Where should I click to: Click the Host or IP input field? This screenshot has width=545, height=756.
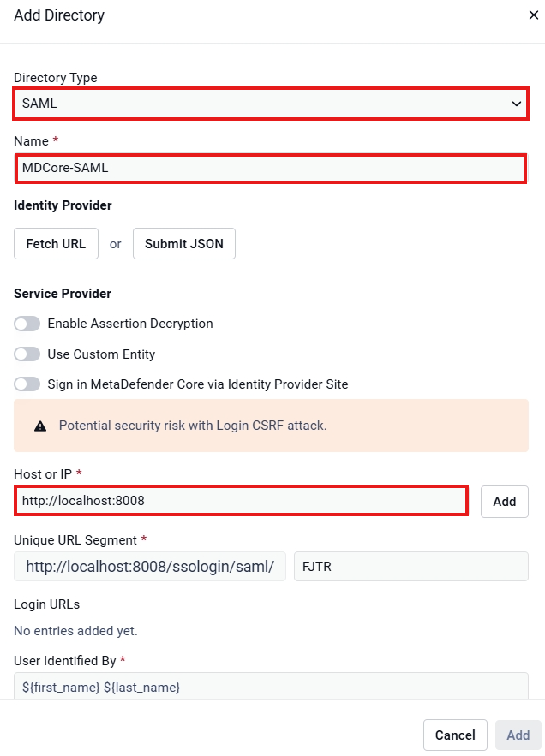tap(242, 501)
